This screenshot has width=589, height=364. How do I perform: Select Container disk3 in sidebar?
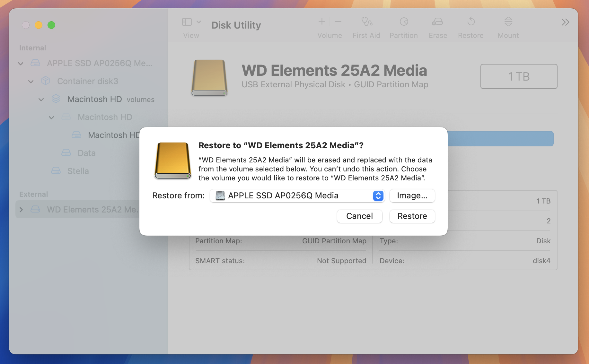tap(88, 81)
